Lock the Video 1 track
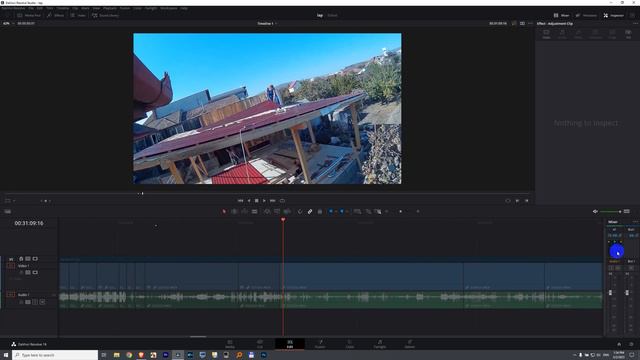Image resolution: width=640 pixels, height=360 pixels. point(21,272)
